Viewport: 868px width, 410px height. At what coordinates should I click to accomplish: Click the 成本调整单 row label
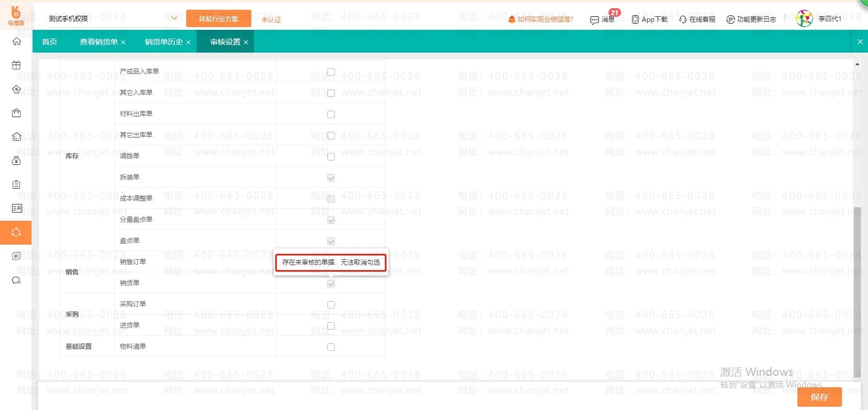click(x=136, y=198)
